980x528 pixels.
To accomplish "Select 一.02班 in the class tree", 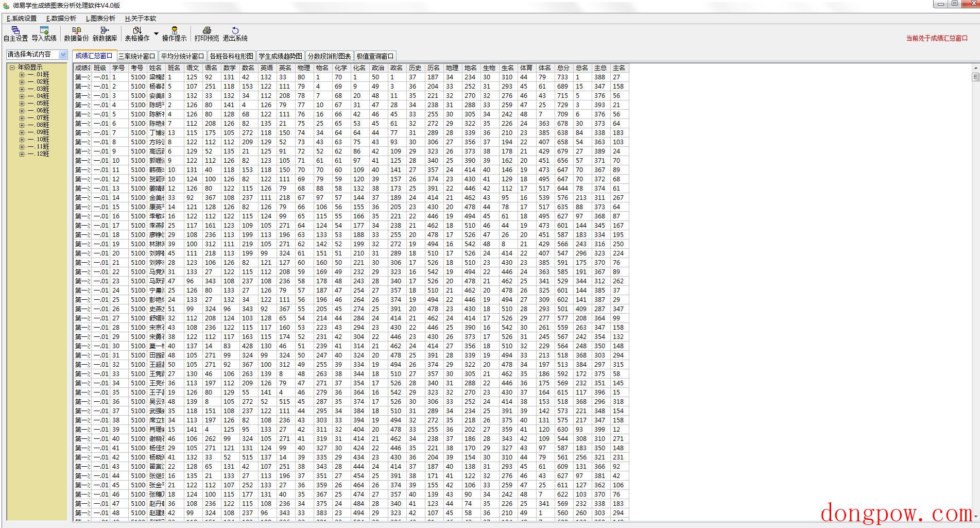I will pos(39,82).
